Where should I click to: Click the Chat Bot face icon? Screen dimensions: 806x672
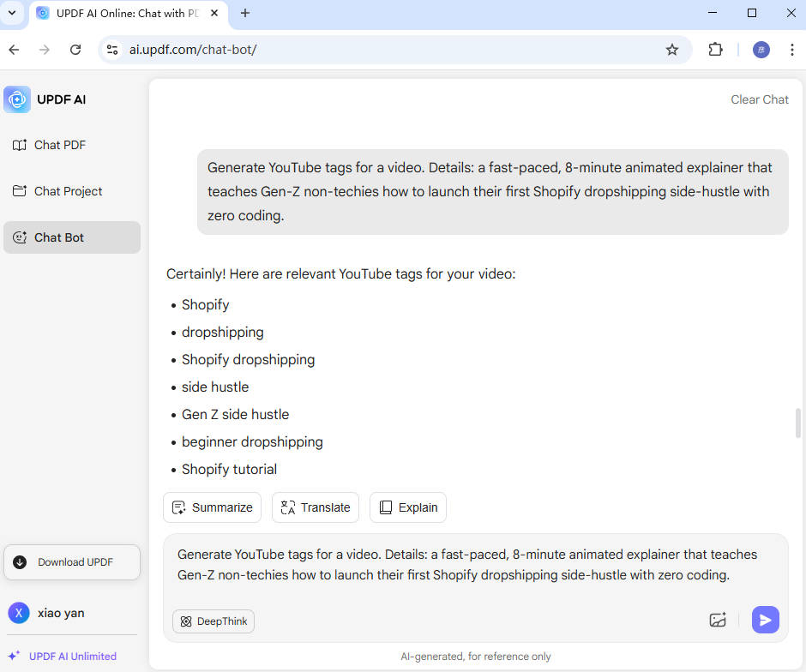click(20, 237)
